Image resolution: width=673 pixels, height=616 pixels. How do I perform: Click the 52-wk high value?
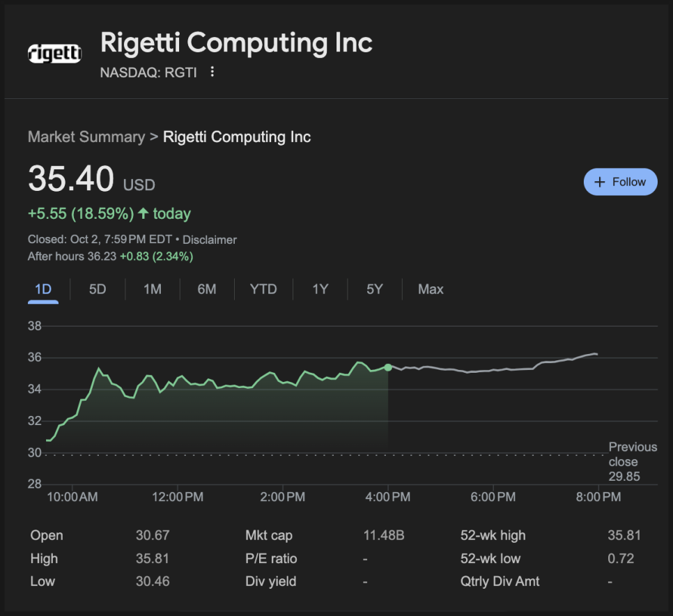(624, 535)
